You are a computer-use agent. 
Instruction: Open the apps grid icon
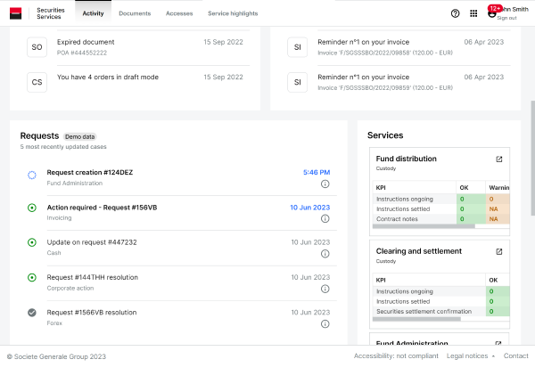click(x=473, y=13)
